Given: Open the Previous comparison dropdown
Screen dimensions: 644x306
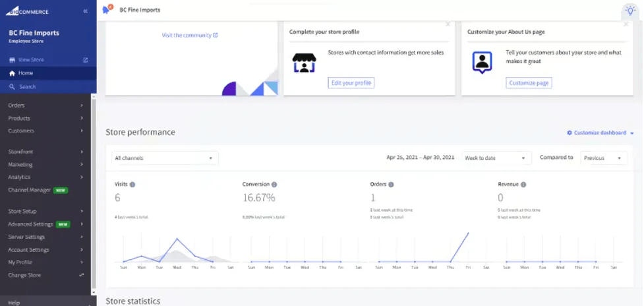Looking at the screenshot, I should [603, 158].
